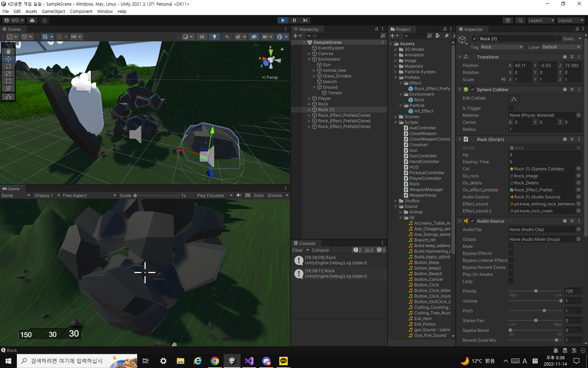Collapse the Rock (Script) component

tap(460, 139)
